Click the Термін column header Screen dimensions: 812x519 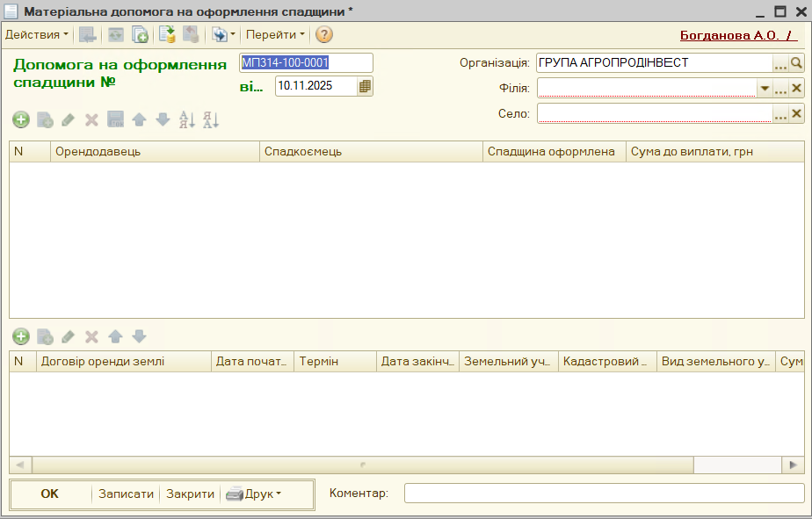[x=335, y=361]
